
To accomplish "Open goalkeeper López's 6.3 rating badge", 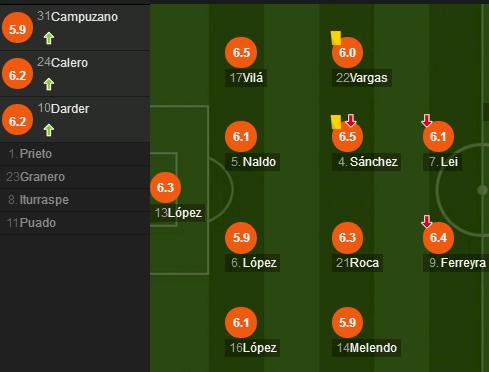I will tap(166, 188).
